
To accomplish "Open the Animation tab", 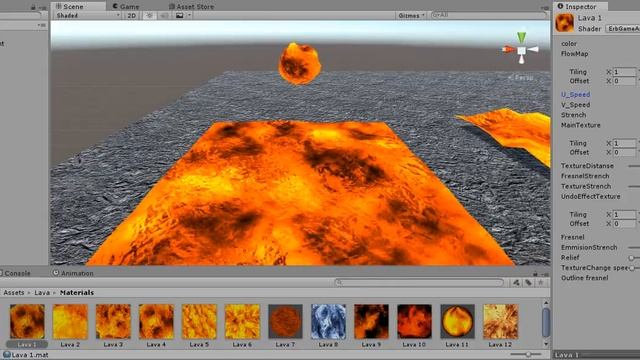I will 73,273.
